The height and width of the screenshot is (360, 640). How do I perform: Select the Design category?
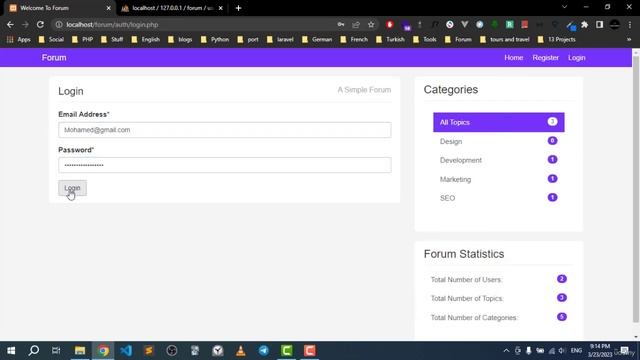click(x=498, y=141)
